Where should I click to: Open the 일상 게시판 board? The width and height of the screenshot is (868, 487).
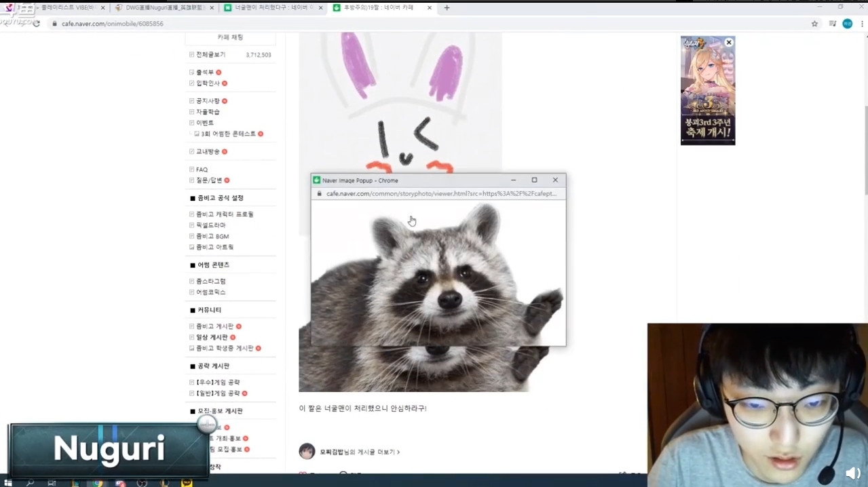tap(212, 337)
